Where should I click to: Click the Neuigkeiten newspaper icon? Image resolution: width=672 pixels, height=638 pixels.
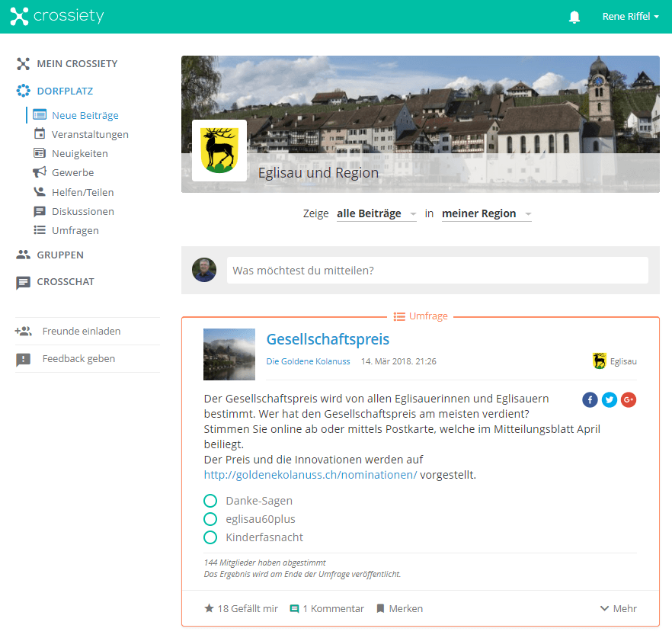coord(40,153)
